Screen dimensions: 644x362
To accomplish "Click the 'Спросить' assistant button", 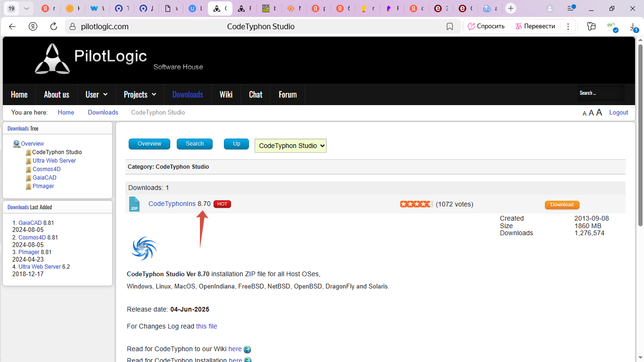I will [x=486, y=26].
